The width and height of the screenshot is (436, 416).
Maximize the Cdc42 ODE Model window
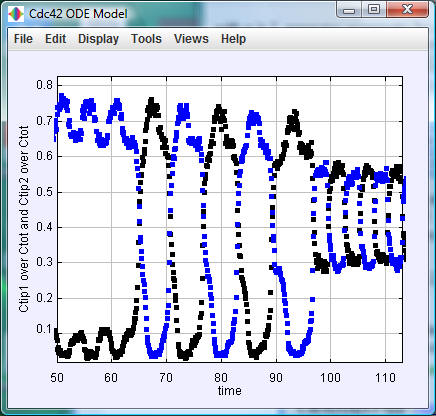374,10
